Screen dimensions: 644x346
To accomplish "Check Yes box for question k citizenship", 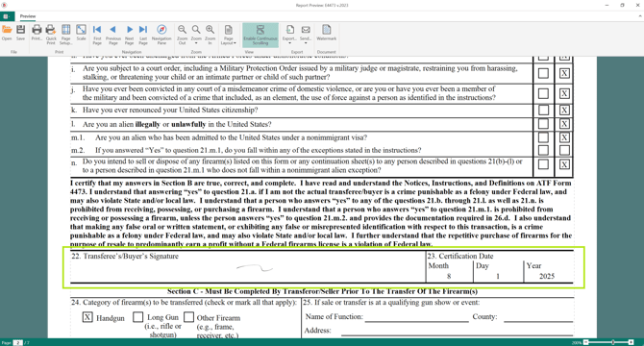I will coord(543,110).
